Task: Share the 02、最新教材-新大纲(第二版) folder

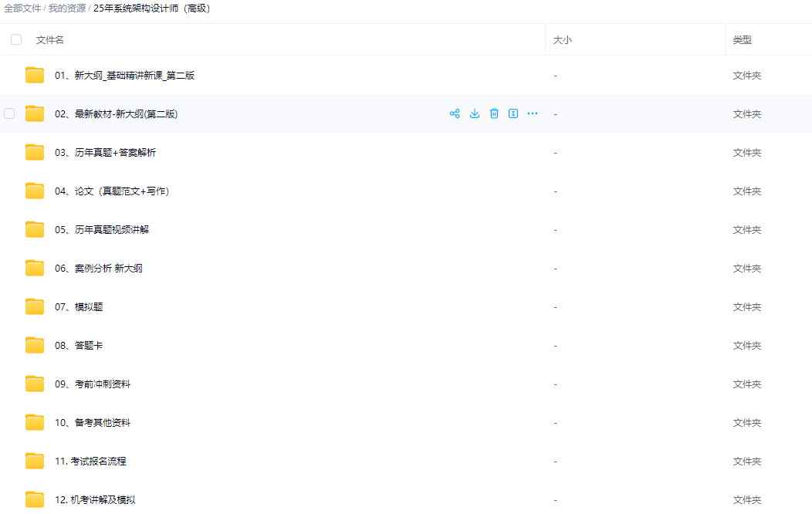Action: (x=455, y=113)
